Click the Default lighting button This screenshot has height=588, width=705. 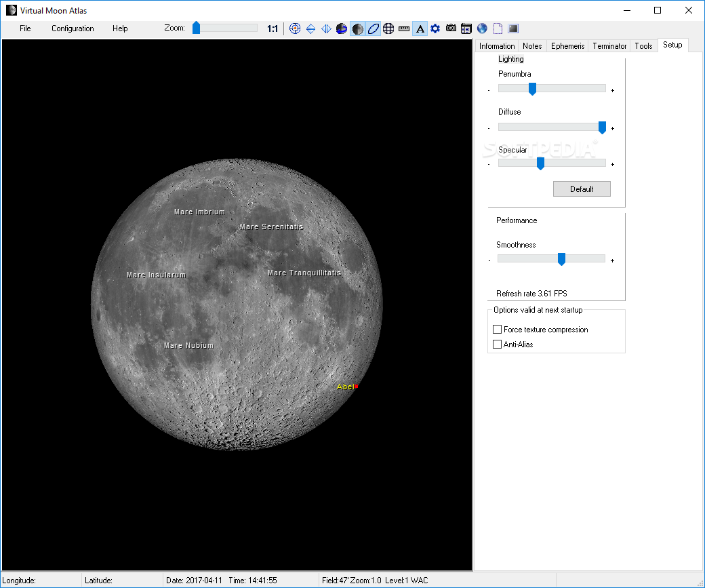tap(582, 189)
